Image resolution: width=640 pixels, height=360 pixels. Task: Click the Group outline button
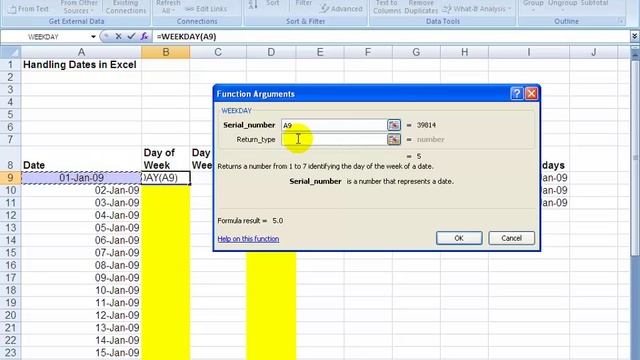tap(533, 5)
